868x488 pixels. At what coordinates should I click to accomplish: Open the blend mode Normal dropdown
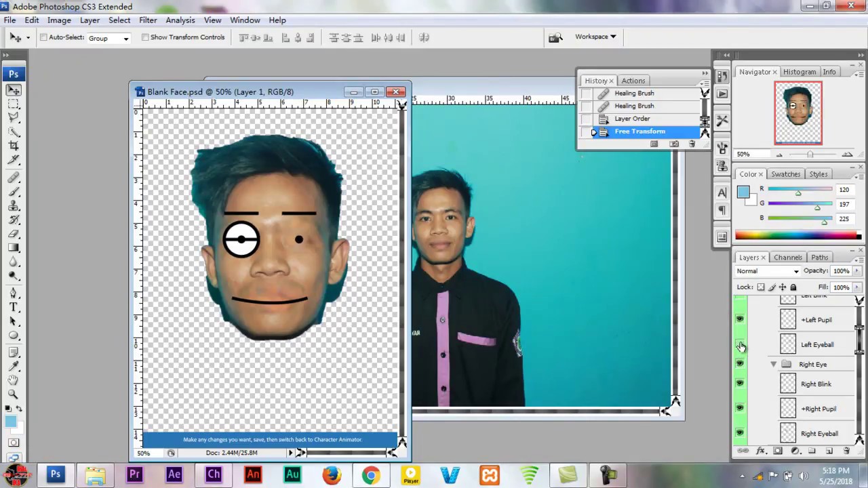coord(768,271)
